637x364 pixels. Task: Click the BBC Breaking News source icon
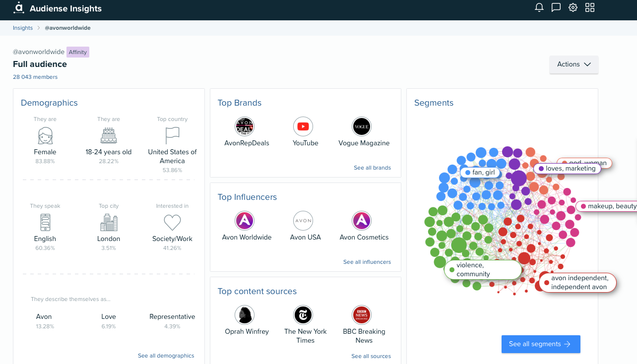[x=362, y=315]
